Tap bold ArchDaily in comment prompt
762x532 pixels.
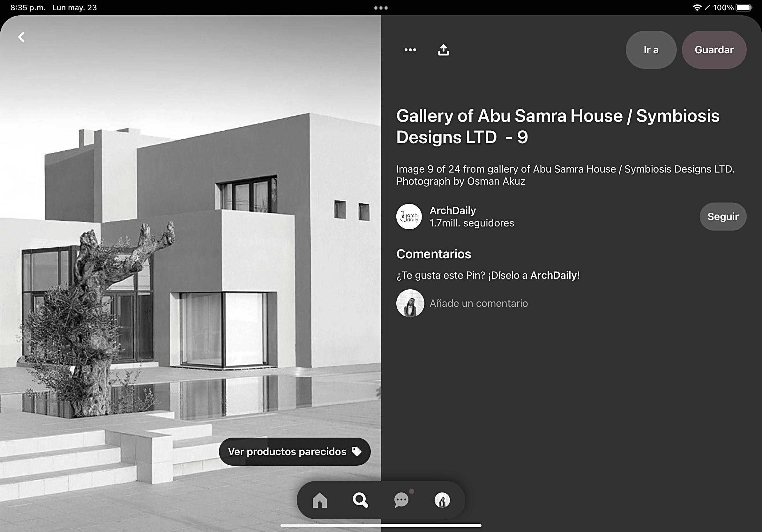click(x=554, y=275)
